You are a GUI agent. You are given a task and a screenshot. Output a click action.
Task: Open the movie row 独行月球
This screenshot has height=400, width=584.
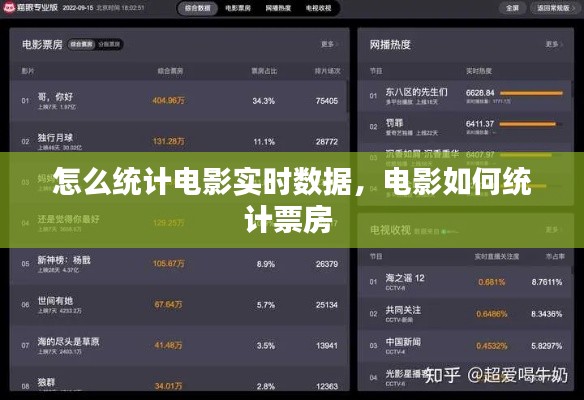click(179, 142)
